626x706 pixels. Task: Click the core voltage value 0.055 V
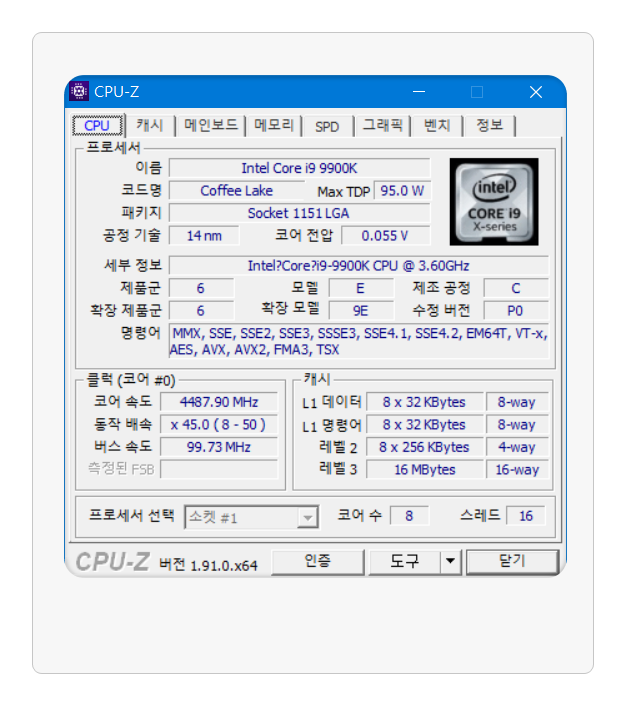click(386, 235)
